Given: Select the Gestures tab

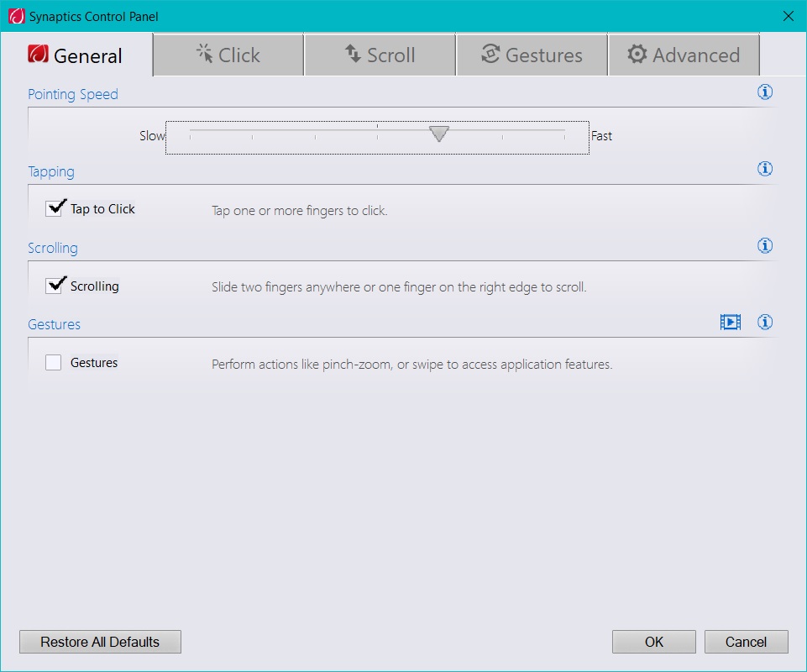Looking at the screenshot, I should pos(531,54).
